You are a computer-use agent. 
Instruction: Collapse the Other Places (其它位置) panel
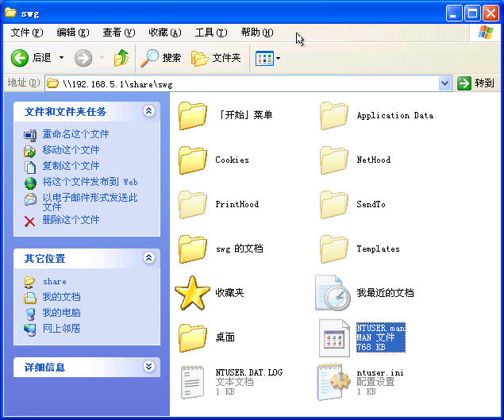(x=148, y=258)
